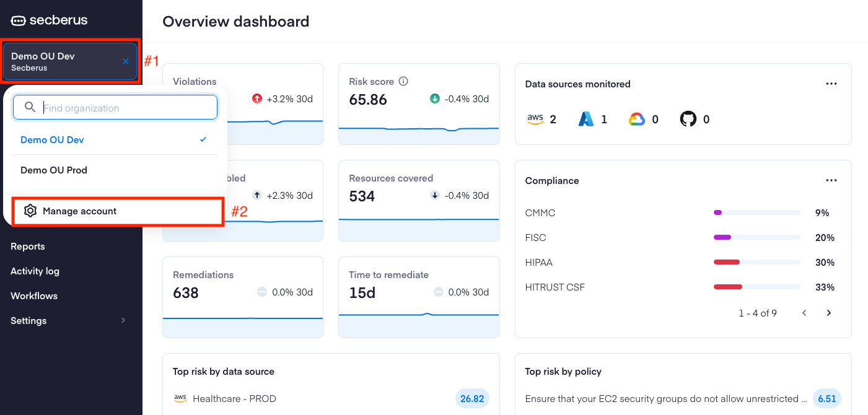Select Demo OU Prod organization
The width and height of the screenshot is (868, 415).
pos(115,170)
